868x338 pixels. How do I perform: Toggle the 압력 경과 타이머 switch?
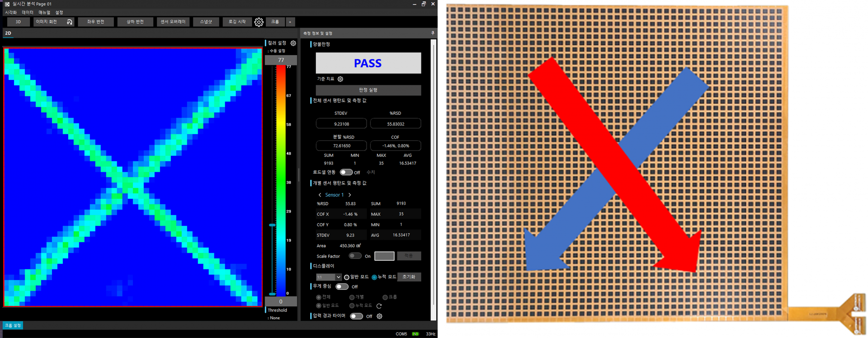point(356,316)
